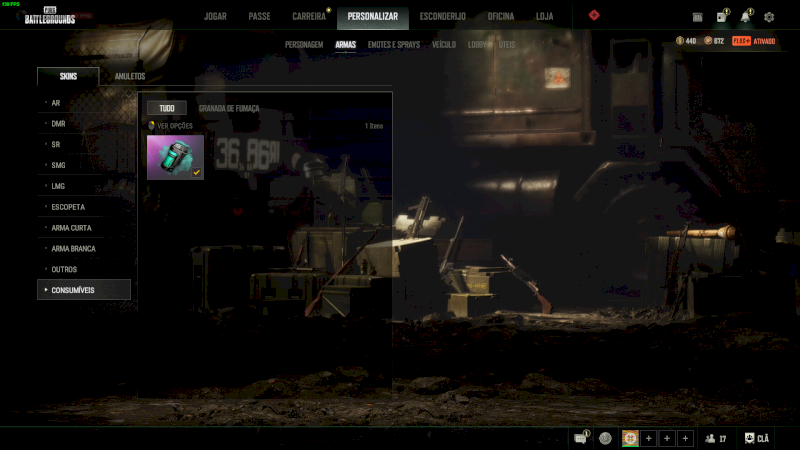Click the second empty team slot plus

click(x=667, y=438)
